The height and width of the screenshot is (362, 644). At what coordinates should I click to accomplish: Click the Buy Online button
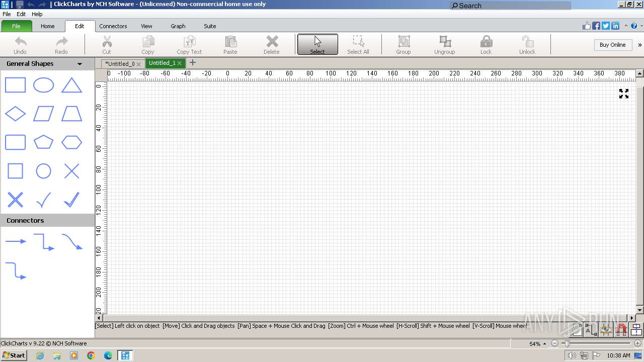pos(612,45)
